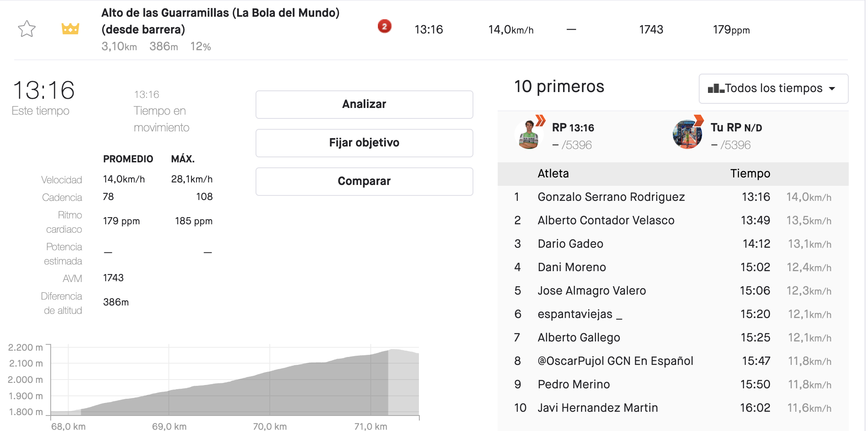The height and width of the screenshot is (431, 868).
Task: Open @OscarPujol GCN En Español profile
Action: click(x=615, y=361)
